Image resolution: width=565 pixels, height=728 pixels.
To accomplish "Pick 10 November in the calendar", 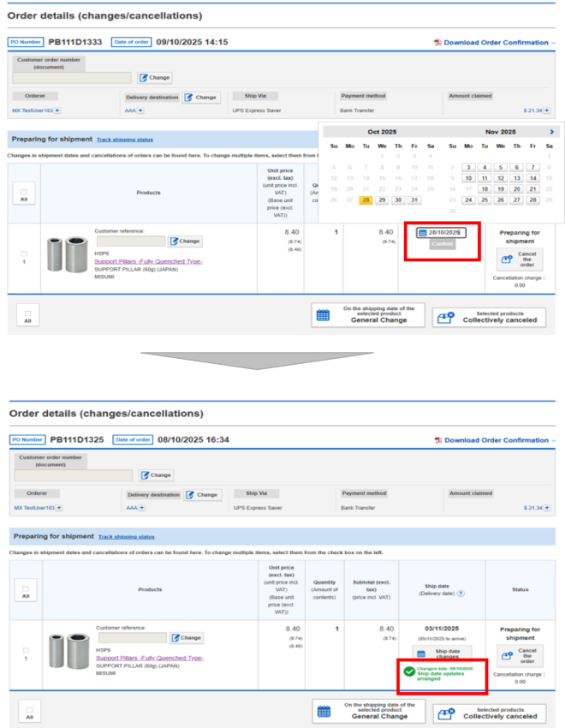I will coord(468,178).
